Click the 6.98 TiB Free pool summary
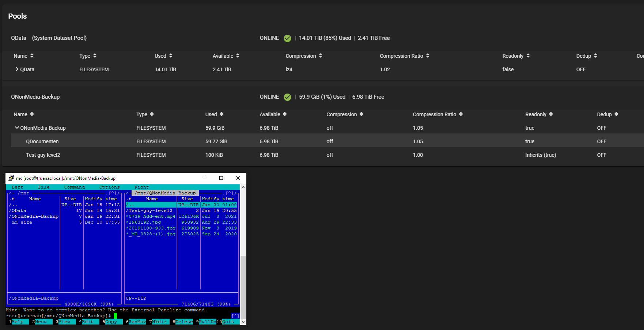 [368, 97]
